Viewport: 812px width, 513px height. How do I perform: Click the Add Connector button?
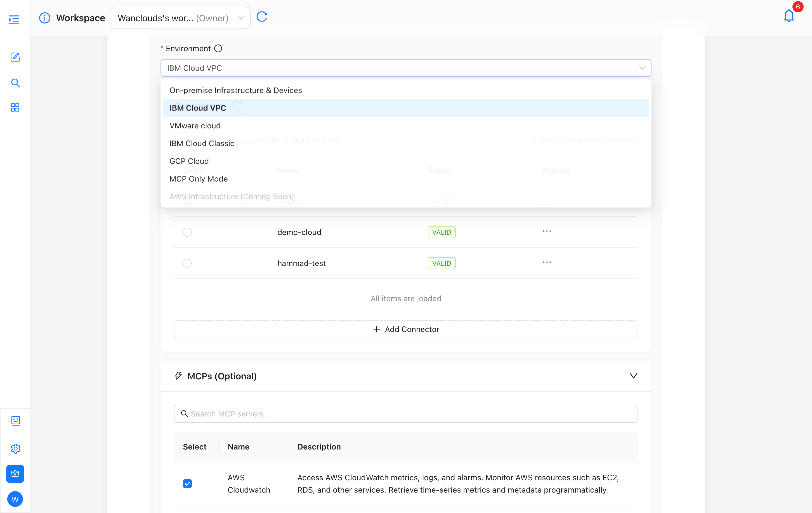pyautogui.click(x=406, y=329)
